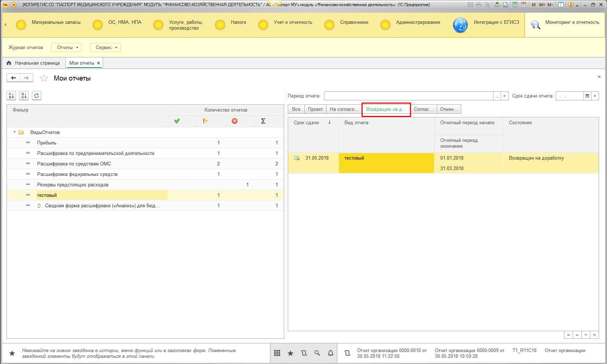Open the calculator in title bar
The image size is (607, 364).
pyautogui.click(x=515, y=5)
